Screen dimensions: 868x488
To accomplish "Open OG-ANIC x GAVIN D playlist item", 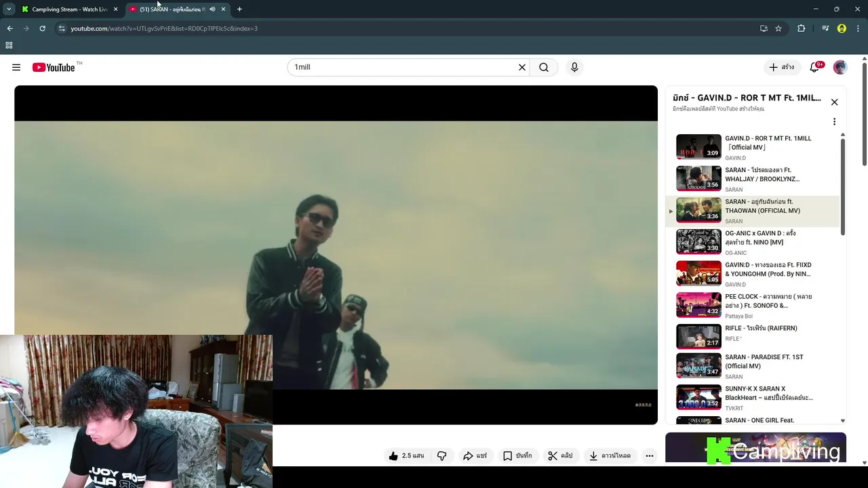I will pos(753,242).
